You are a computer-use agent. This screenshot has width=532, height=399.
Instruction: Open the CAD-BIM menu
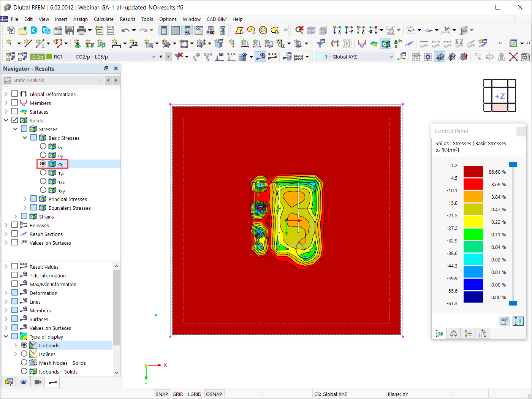(217, 19)
